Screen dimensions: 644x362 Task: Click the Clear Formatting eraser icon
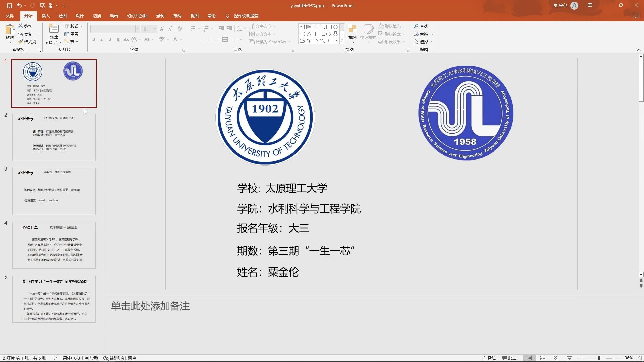click(180, 29)
